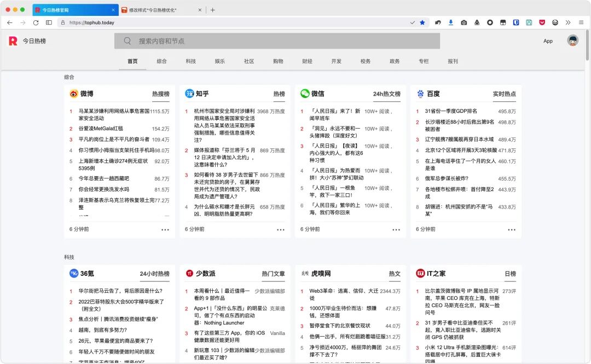Select the 综合 navigation tab

tap(161, 61)
